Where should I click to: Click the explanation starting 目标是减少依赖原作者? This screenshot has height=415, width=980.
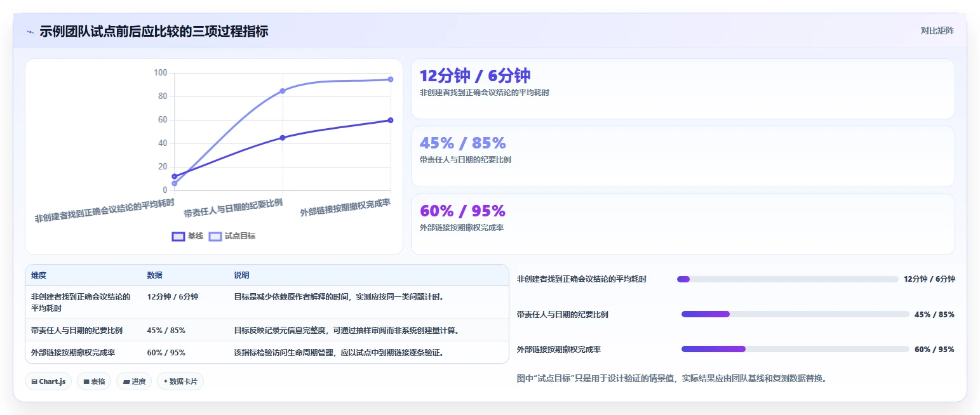[339, 296]
